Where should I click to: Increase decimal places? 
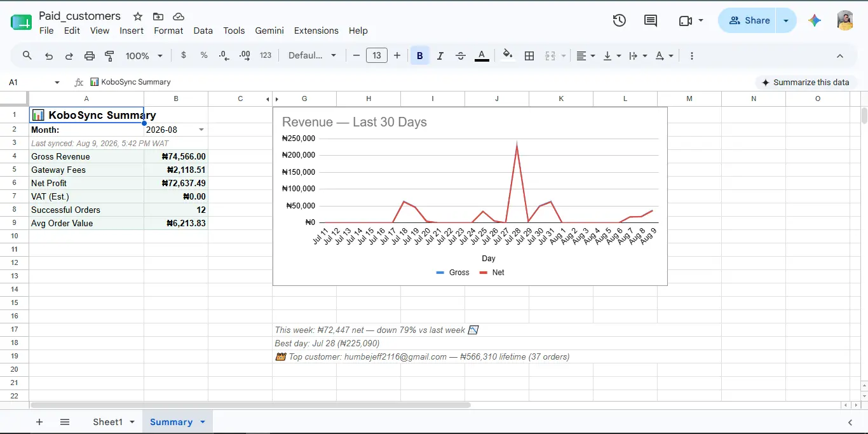pos(245,56)
